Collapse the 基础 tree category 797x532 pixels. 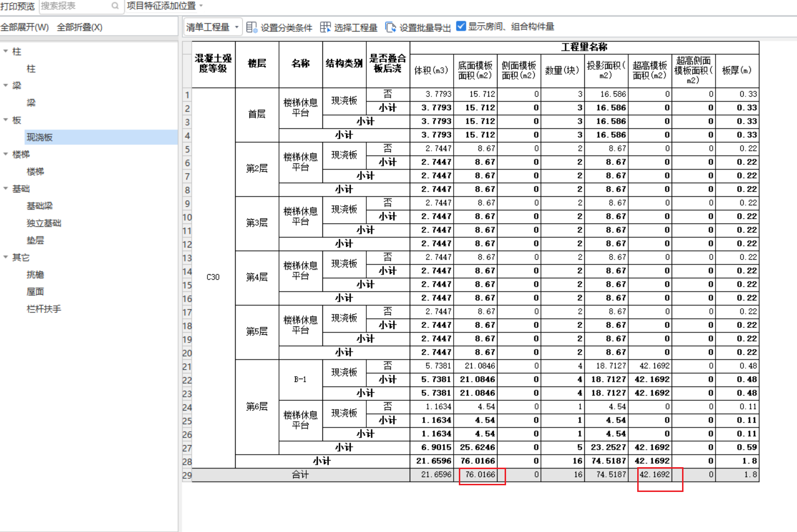point(6,188)
